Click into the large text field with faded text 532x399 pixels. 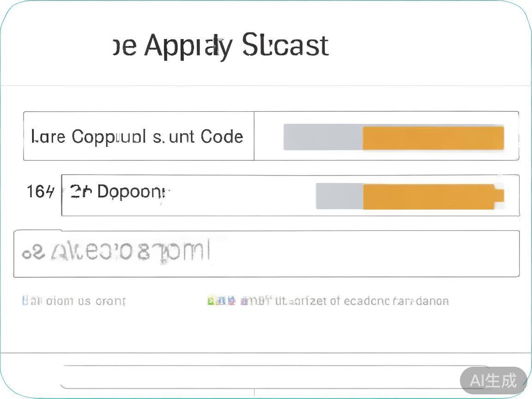[266, 254]
